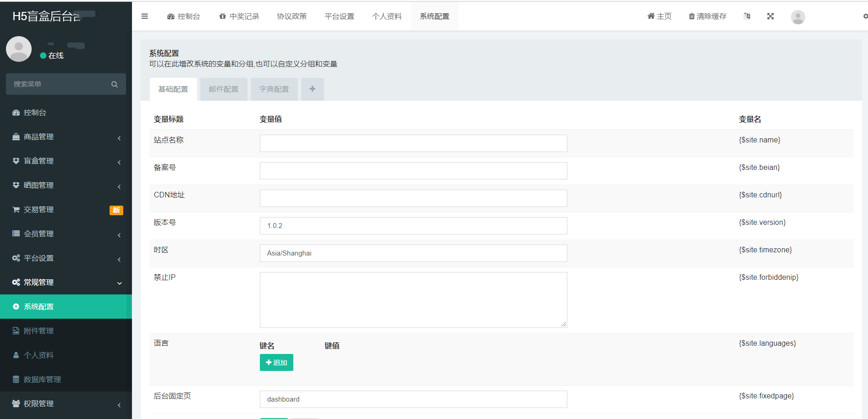868x419 pixels.
Task: Click 清除缓存 clear cache trash icon
Action: pos(692,16)
